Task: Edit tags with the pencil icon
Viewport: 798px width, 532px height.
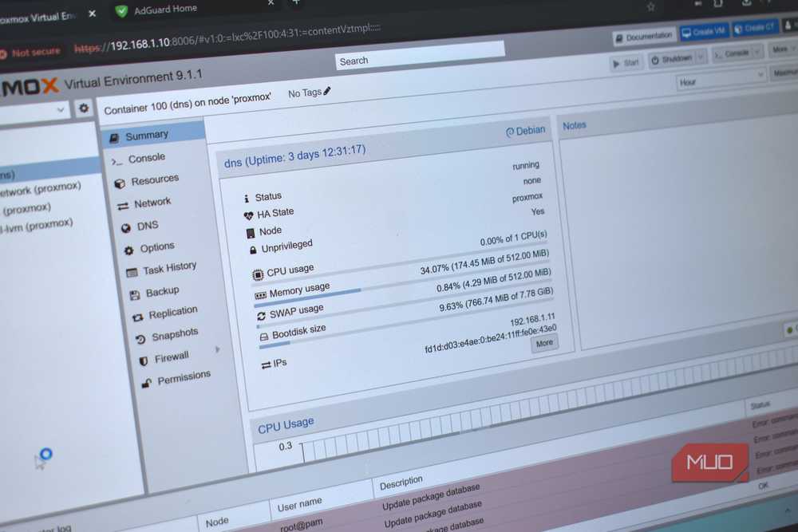Action: coord(326,91)
